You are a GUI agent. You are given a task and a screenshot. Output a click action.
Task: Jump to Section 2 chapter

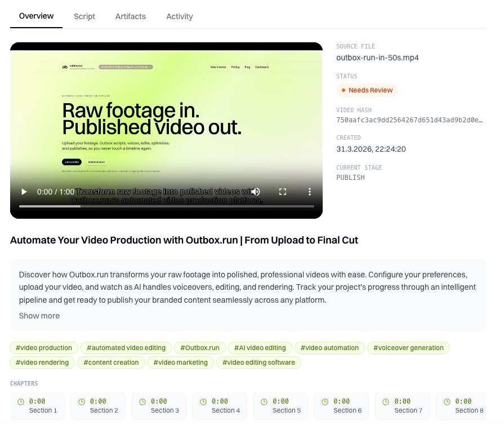pos(98,406)
